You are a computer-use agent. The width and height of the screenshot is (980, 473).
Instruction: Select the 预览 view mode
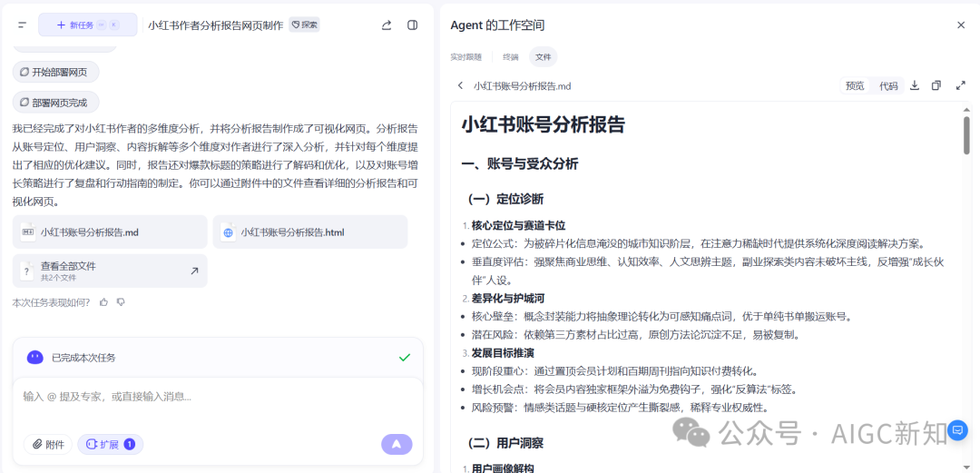coord(855,85)
